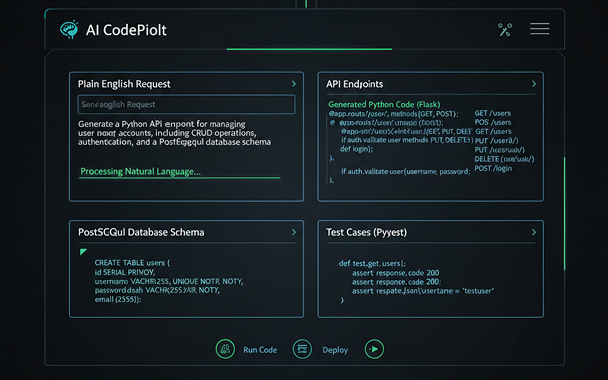
Task: Click the CREATE TABLE users line
Action: pyautogui.click(x=132, y=263)
